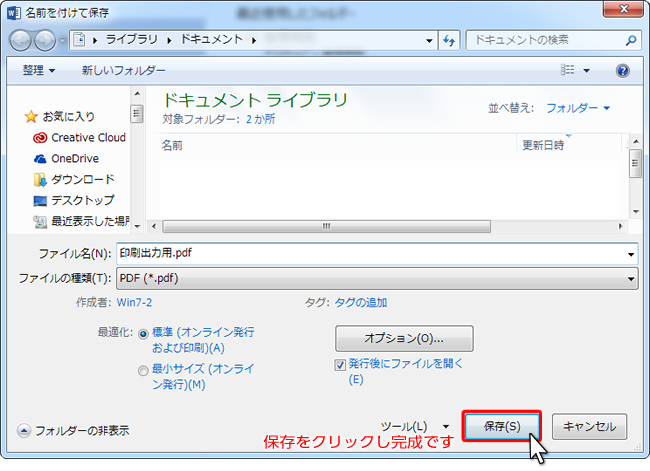Open the ファイルの種類 PDF combo box
The image size is (650, 471).
point(377,278)
